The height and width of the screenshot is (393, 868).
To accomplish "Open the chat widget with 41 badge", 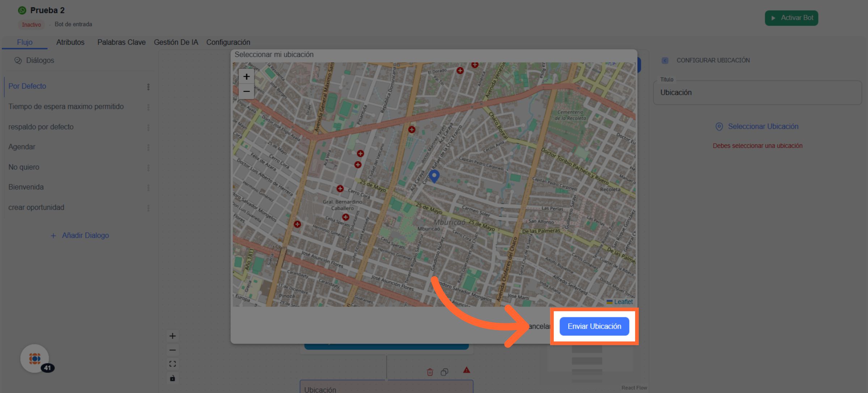I will [x=35, y=358].
